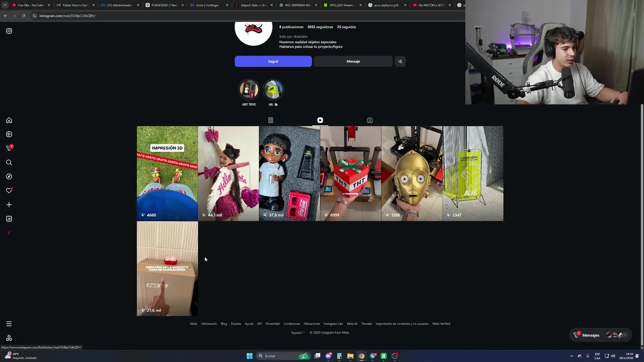This screenshot has height=362, width=644.
Task: Click the suggested accounts icon next to Mensaje
Action: 400,61
